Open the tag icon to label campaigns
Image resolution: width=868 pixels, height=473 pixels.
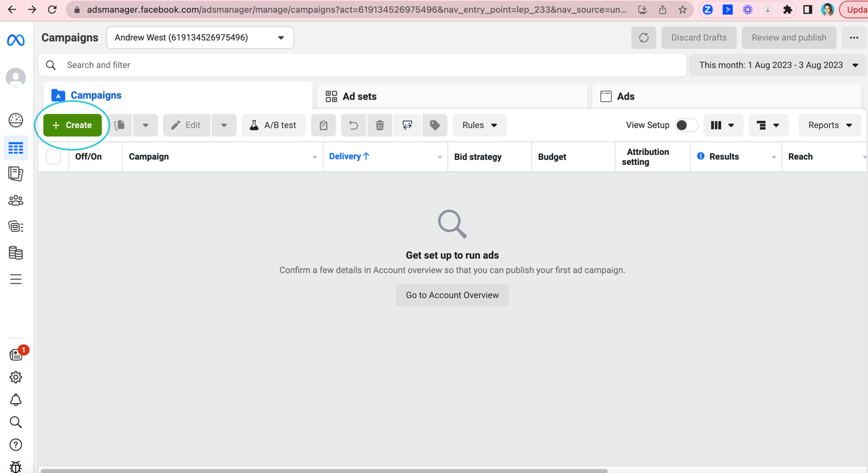434,125
